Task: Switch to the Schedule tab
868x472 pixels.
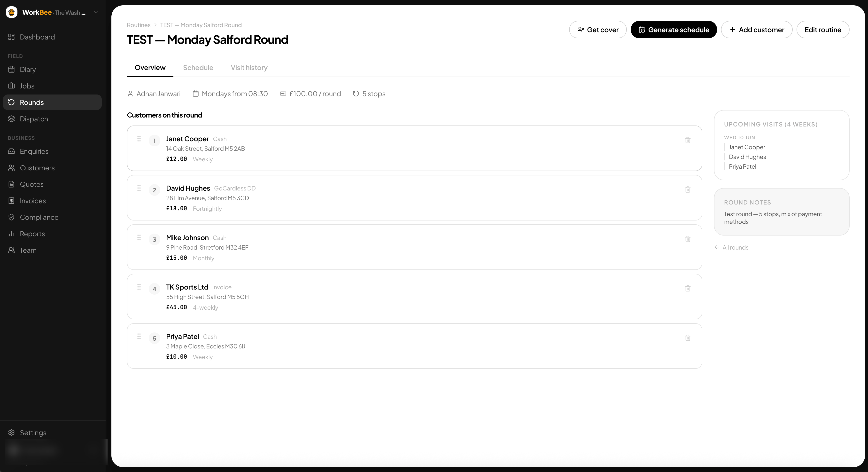Action: [198, 68]
